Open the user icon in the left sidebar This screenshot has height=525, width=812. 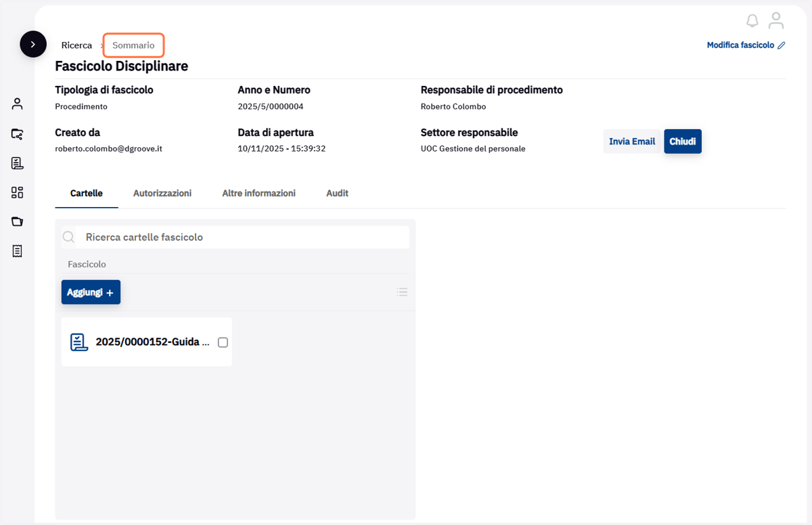[x=18, y=104]
